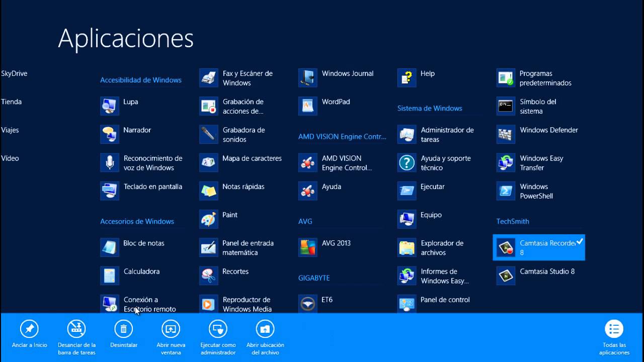This screenshot has height=362, width=644.
Task: Choose Abrir nueva ventana
Action: coord(171,338)
